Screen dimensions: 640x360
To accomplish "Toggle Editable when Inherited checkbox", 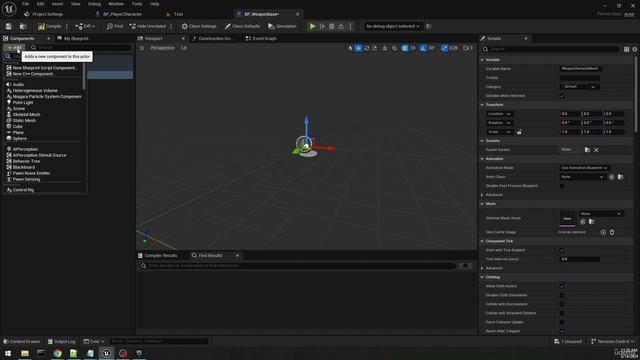I will tap(562, 96).
